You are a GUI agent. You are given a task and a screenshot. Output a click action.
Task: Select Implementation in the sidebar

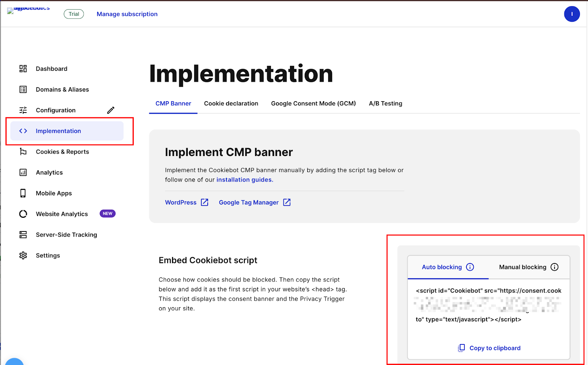pyautogui.click(x=67, y=131)
